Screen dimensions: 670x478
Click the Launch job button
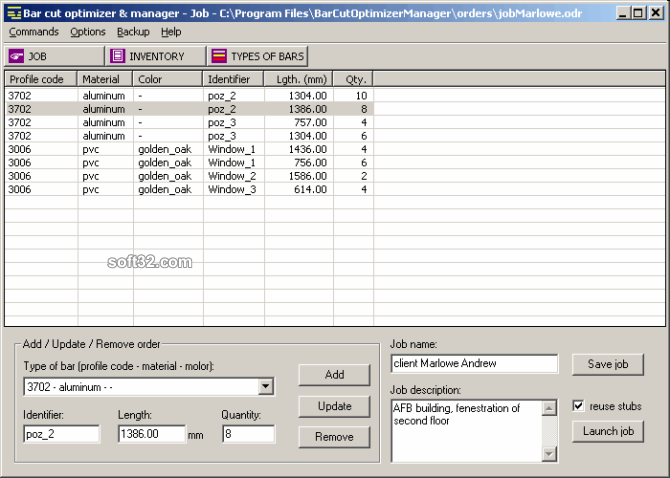tap(608, 431)
